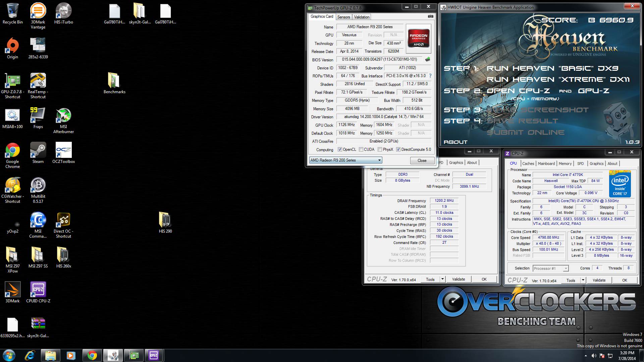This screenshot has height=362, width=644.
Task: Open SPD tab in CPU-Z CPU window
Action: tap(580, 164)
